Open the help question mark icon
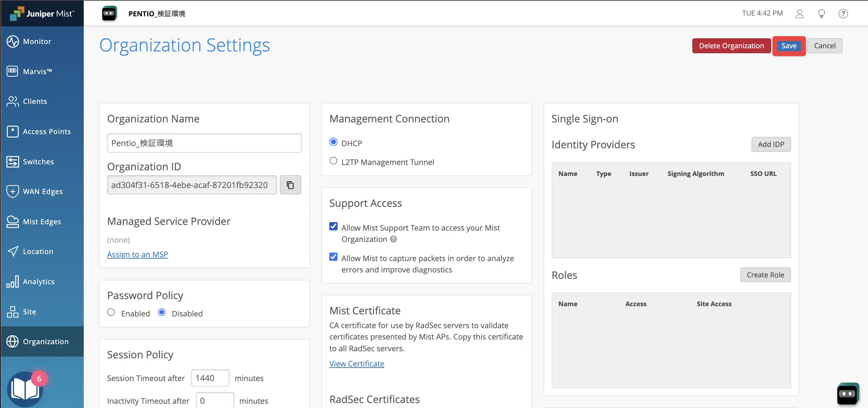868x408 pixels. tap(843, 13)
